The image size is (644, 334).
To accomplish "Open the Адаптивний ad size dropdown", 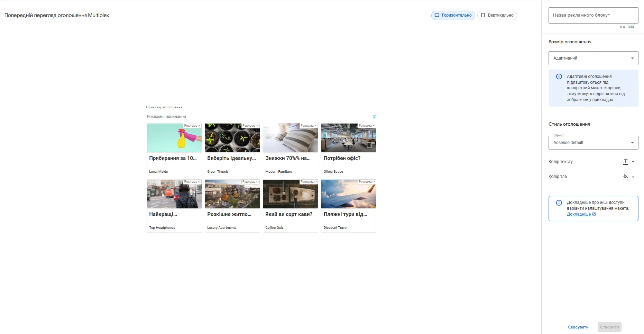I will point(593,58).
